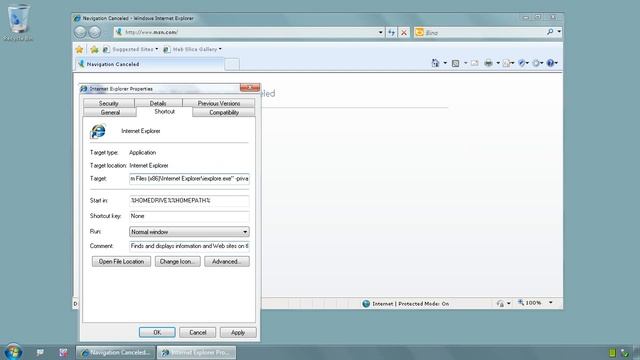Click Read Mail envelope icon

point(474,63)
